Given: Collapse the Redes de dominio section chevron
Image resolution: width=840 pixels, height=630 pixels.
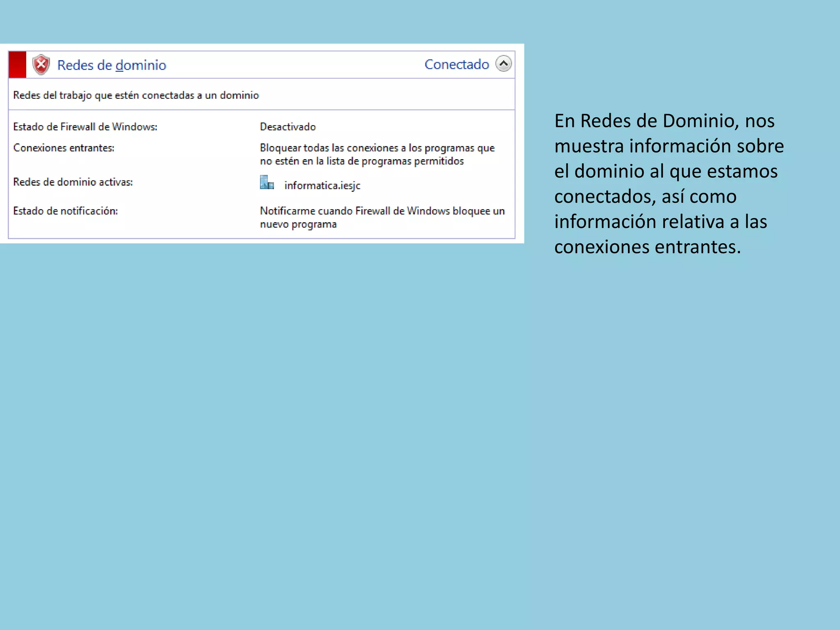Looking at the screenshot, I should tap(504, 64).
